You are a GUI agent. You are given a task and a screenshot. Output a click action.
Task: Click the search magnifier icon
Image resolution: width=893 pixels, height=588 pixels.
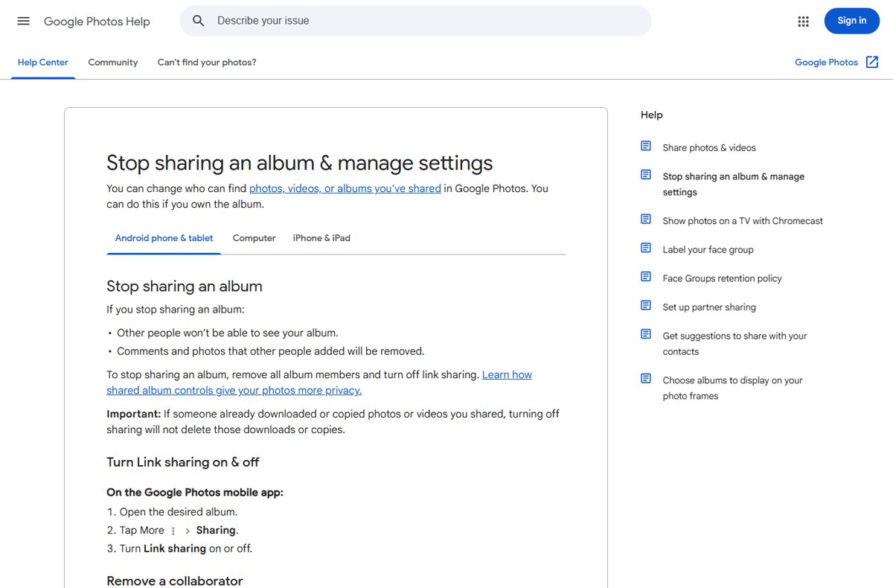(199, 21)
